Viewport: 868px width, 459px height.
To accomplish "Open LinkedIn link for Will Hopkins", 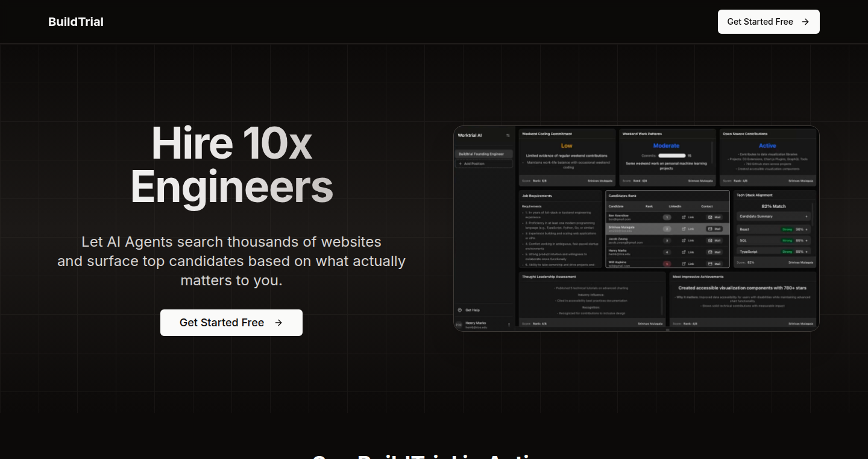I will 688,264.
